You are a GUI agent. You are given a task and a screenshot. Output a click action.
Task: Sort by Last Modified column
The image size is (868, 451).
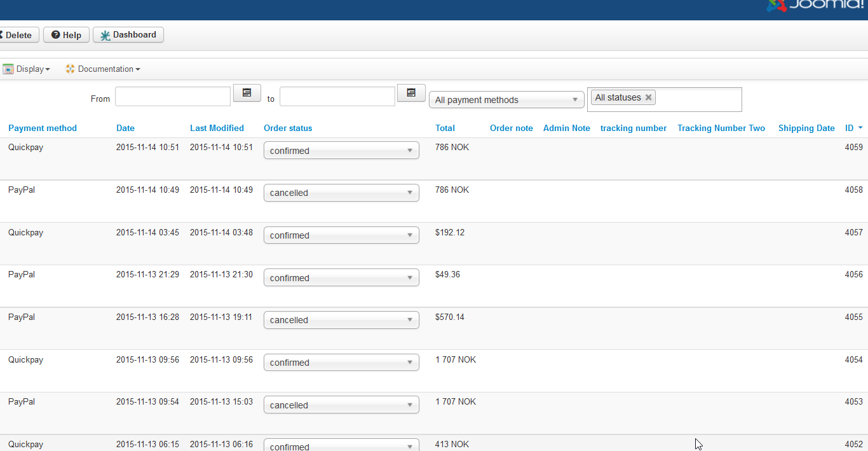[x=217, y=128]
